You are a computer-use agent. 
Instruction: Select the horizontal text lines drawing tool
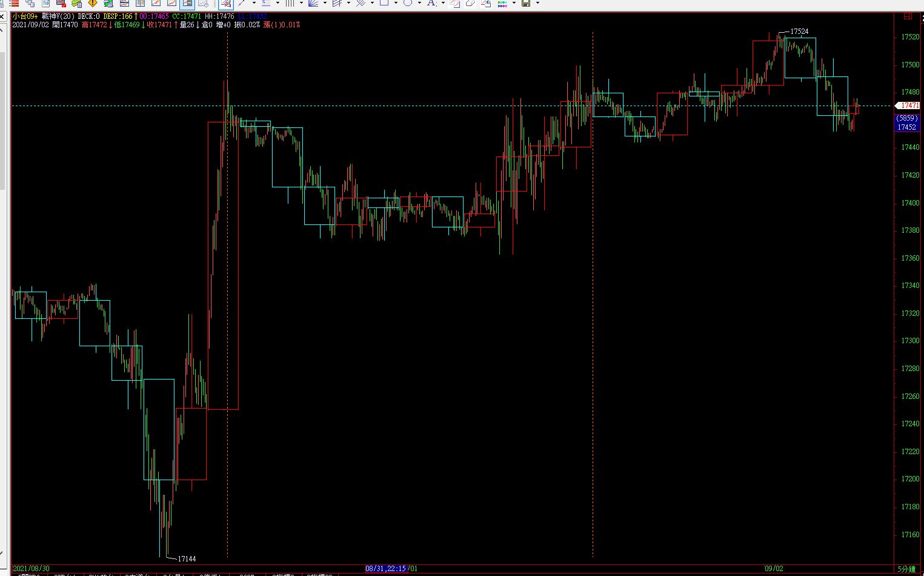265,3
